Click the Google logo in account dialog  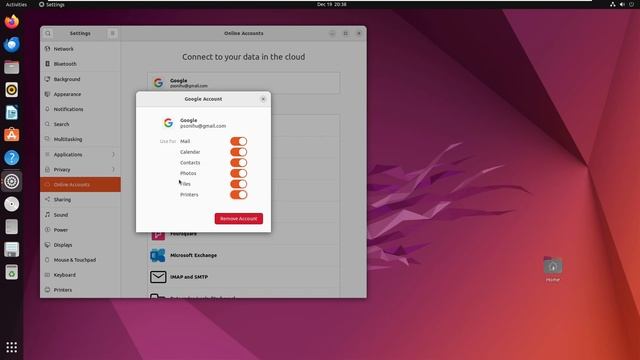point(168,123)
